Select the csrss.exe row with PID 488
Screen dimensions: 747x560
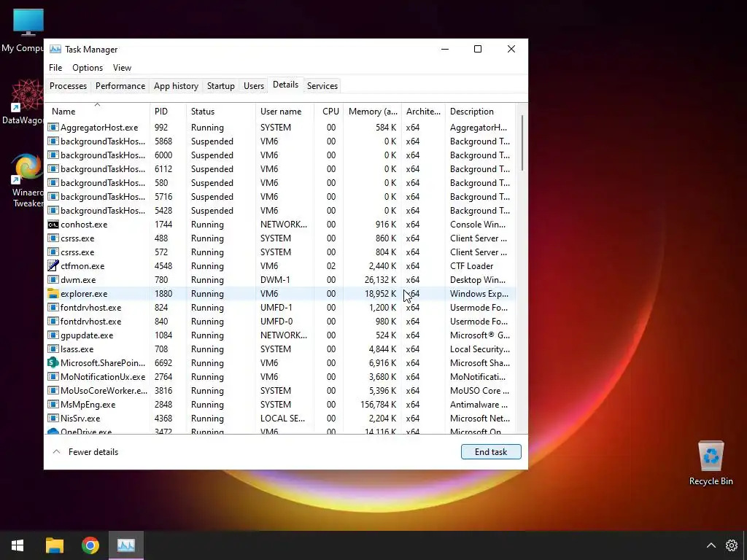(281, 238)
